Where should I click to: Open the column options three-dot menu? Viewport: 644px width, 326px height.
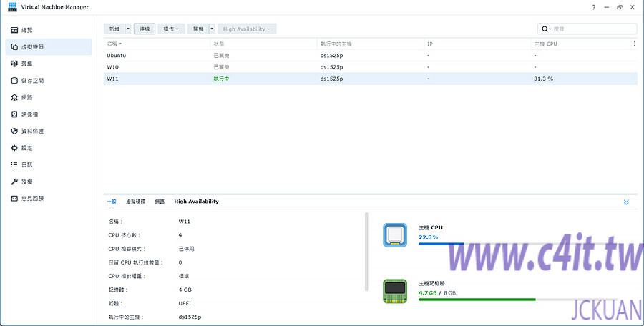(634, 44)
